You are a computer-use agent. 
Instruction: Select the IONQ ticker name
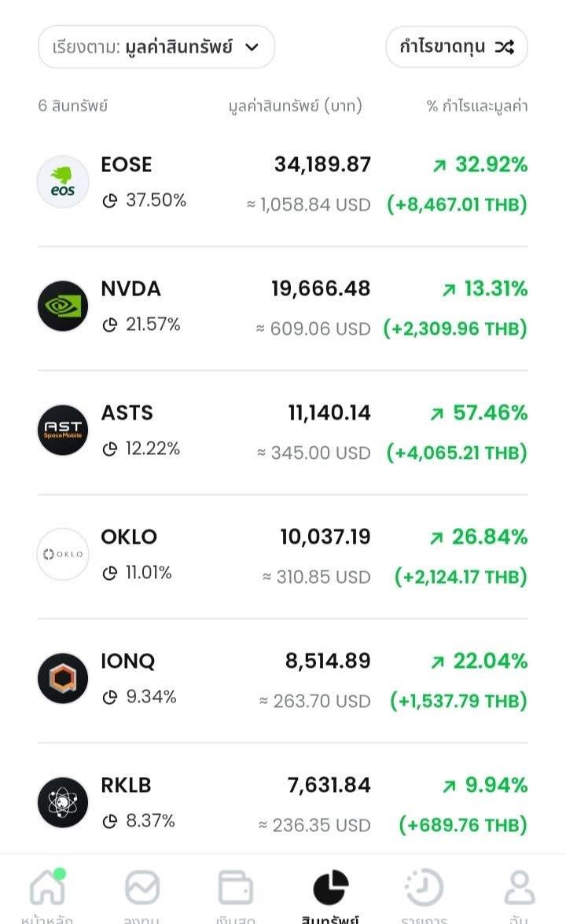point(128,662)
